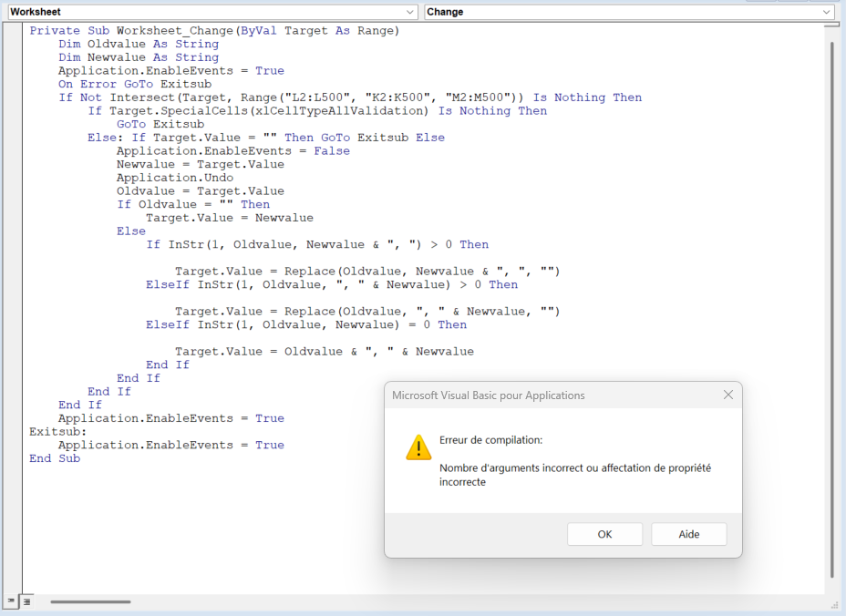Switch to Procedure View icon at bottom-left

tap(11, 601)
